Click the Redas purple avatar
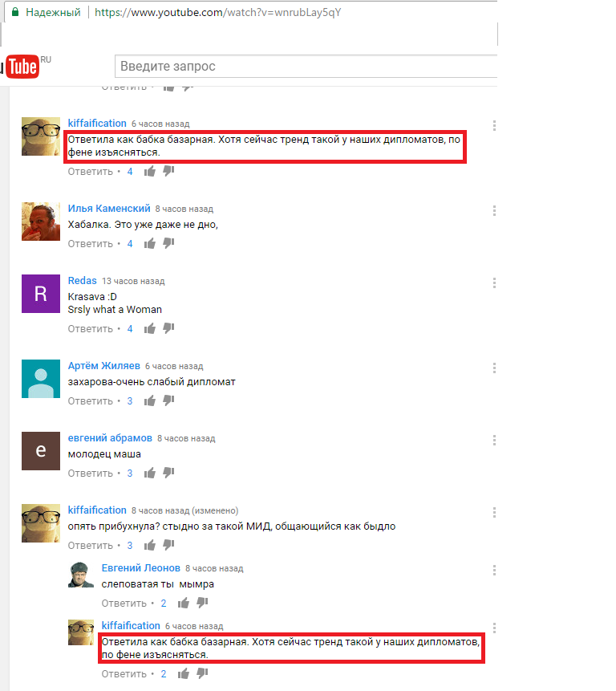 41,294
